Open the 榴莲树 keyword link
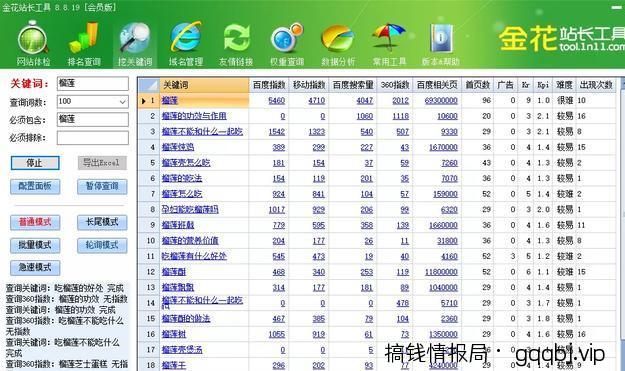 click(x=174, y=334)
